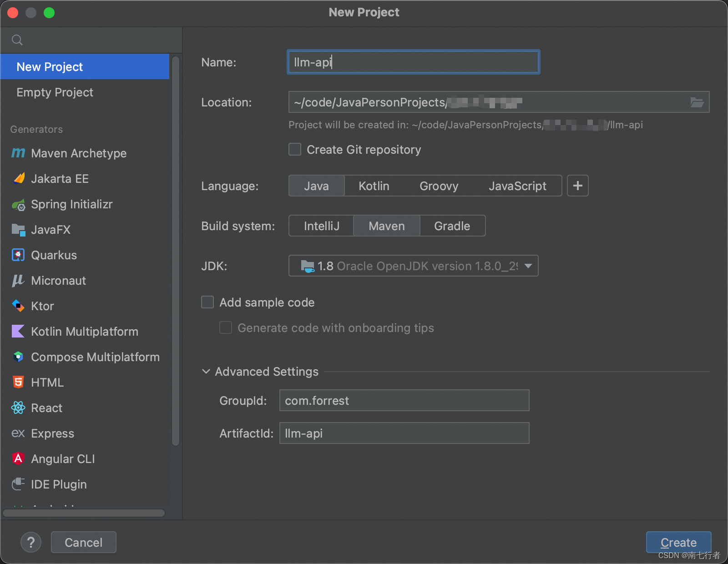This screenshot has width=728, height=564.
Task: Toggle the Add sample code checkbox
Action: pos(207,302)
